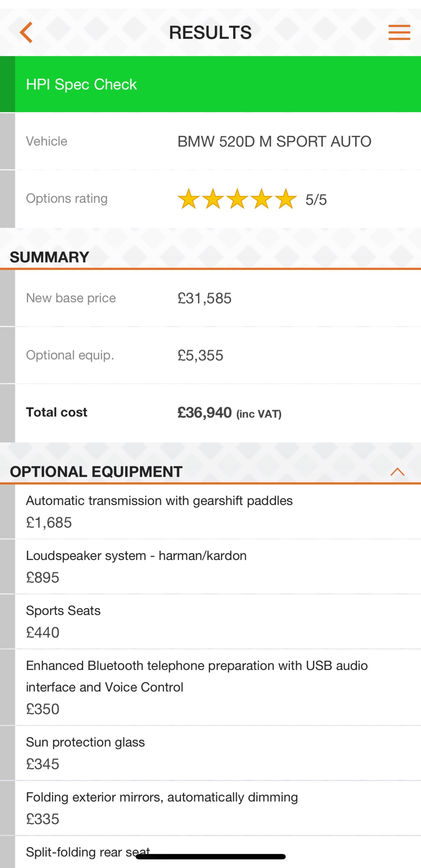This screenshot has height=868, width=421.
Task: Open the hamburger menu
Action: click(x=399, y=32)
